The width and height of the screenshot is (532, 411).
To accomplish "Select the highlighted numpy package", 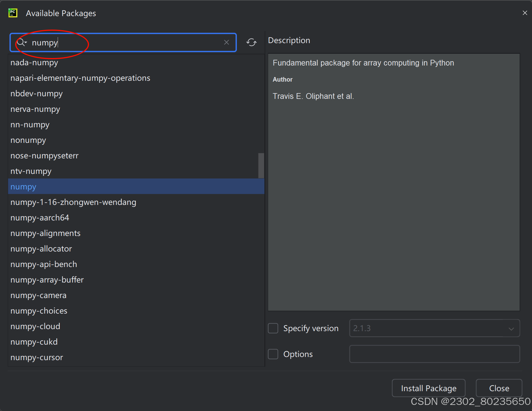I will click(136, 187).
